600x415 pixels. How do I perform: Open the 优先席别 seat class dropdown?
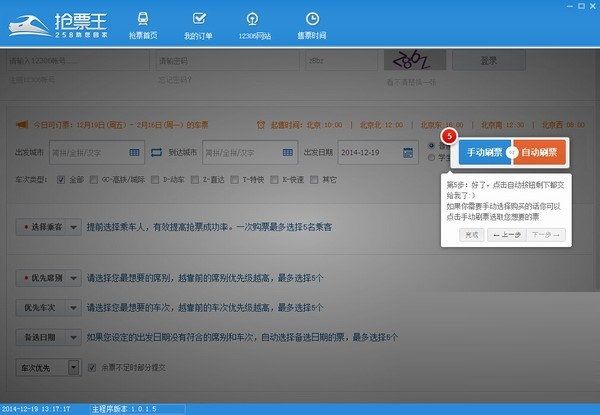pyautogui.click(x=49, y=278)
